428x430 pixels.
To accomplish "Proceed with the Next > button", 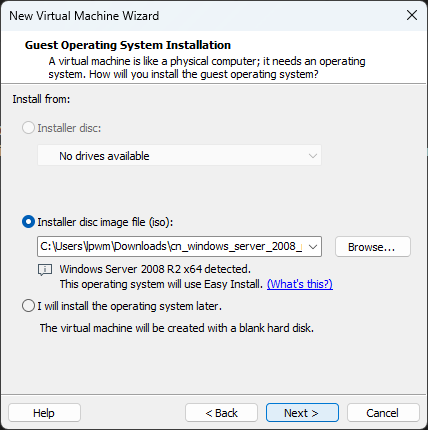I will coord(302,413).
